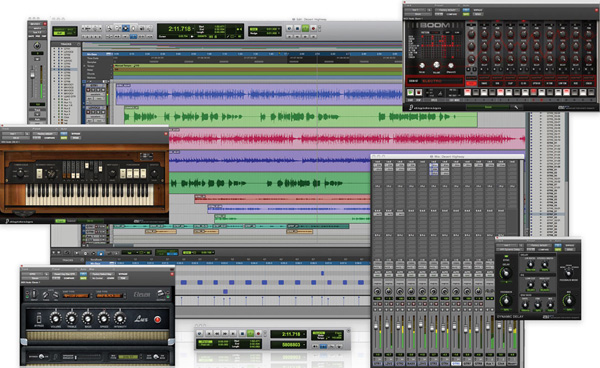600x368 pixels.
Task: Turn large lower-right knob in Dynamic Delay plugin
Action: tap(569, 300)
